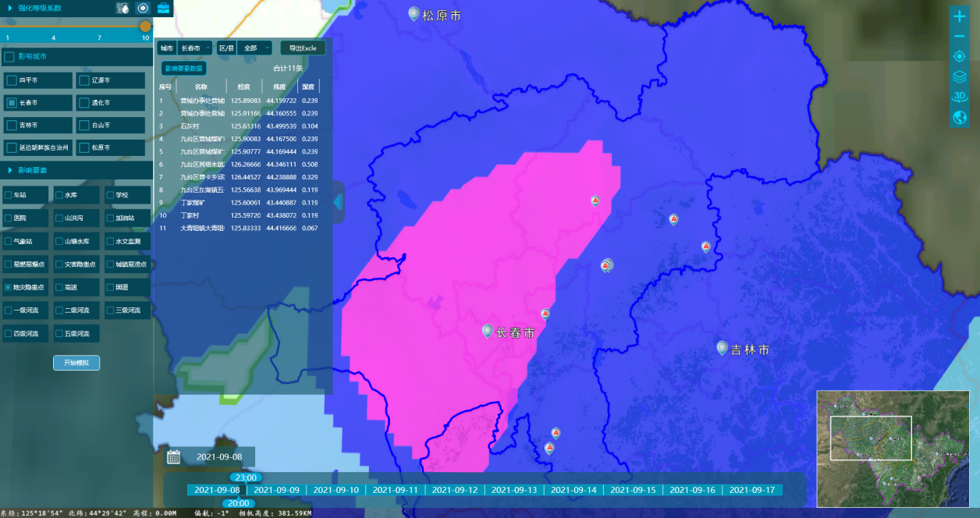980x518 pixels.
Task: Expand the 强化等级系数 section triangle
Action: tap(9, 8)
